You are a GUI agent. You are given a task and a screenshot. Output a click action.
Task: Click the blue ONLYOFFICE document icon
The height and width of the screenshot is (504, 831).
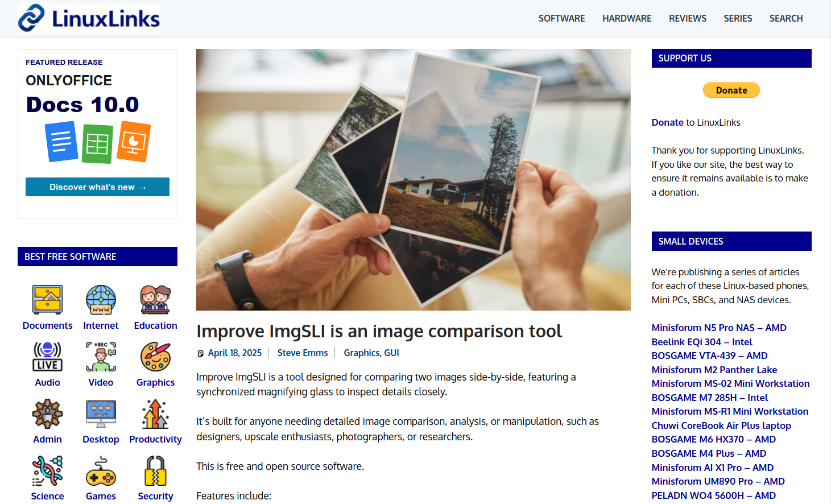(x=61, y=141)
